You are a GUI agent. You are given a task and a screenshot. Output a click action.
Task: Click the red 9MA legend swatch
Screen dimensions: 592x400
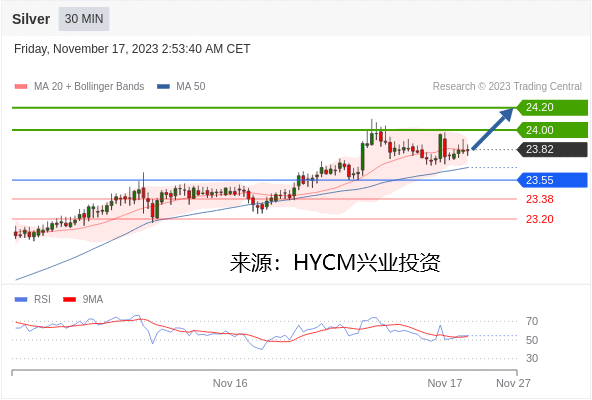[x=69, y=300]
